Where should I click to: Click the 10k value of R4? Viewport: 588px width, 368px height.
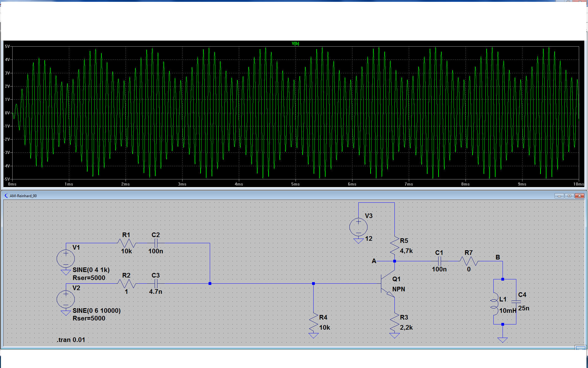pyautogui.click(x=325, y=328)
